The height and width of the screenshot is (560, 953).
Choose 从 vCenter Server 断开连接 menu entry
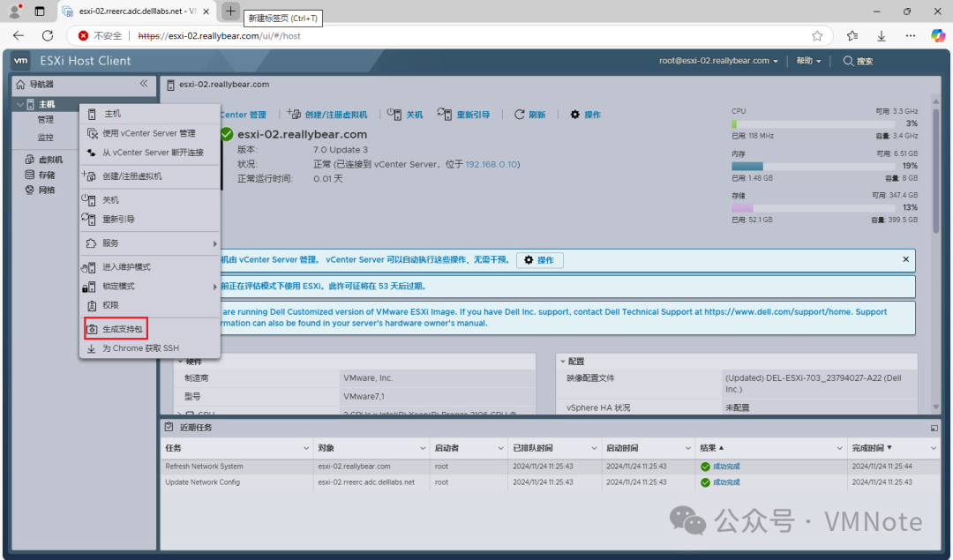[150, 153]
